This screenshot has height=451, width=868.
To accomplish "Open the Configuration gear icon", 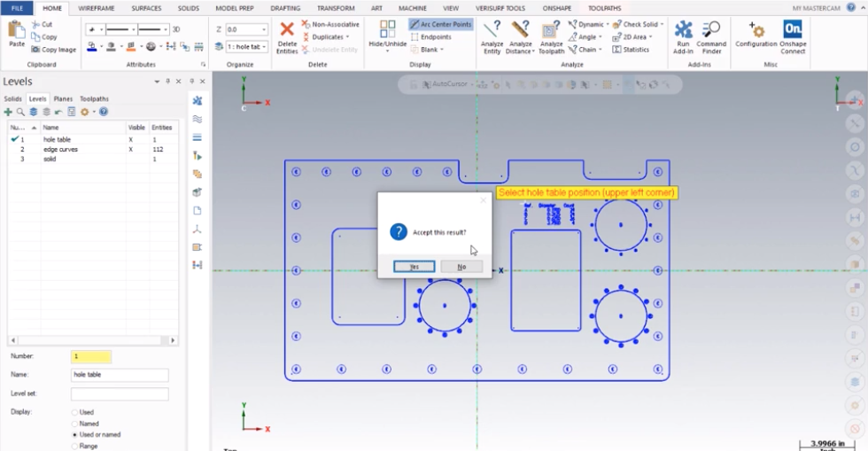I will (756, 29).
